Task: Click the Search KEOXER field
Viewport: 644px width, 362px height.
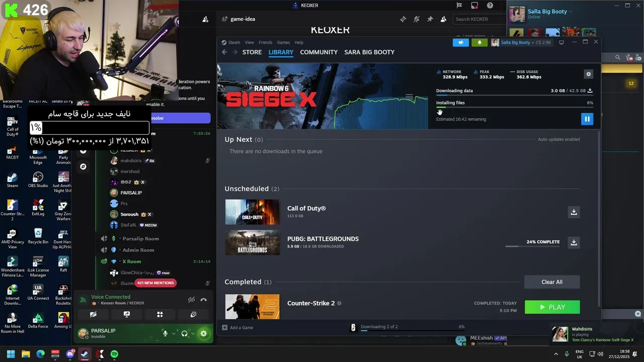Action: (x=479, y=19)
